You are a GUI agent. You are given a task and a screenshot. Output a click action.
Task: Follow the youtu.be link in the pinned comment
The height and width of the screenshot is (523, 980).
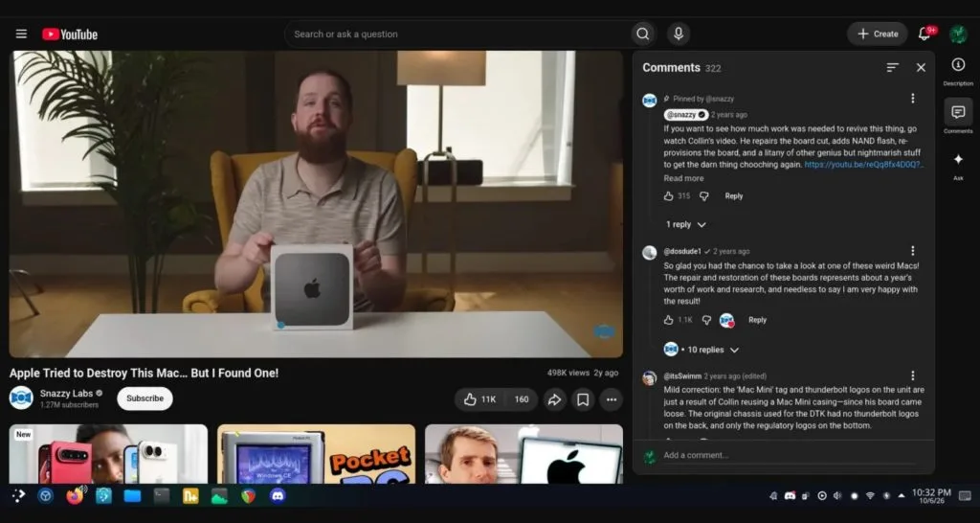(x=864, y=165)
